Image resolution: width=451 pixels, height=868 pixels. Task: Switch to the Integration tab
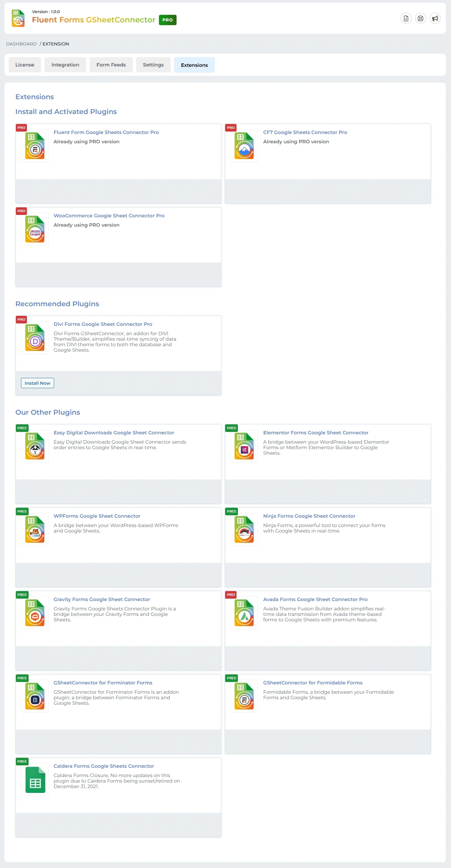pos(65,65)
